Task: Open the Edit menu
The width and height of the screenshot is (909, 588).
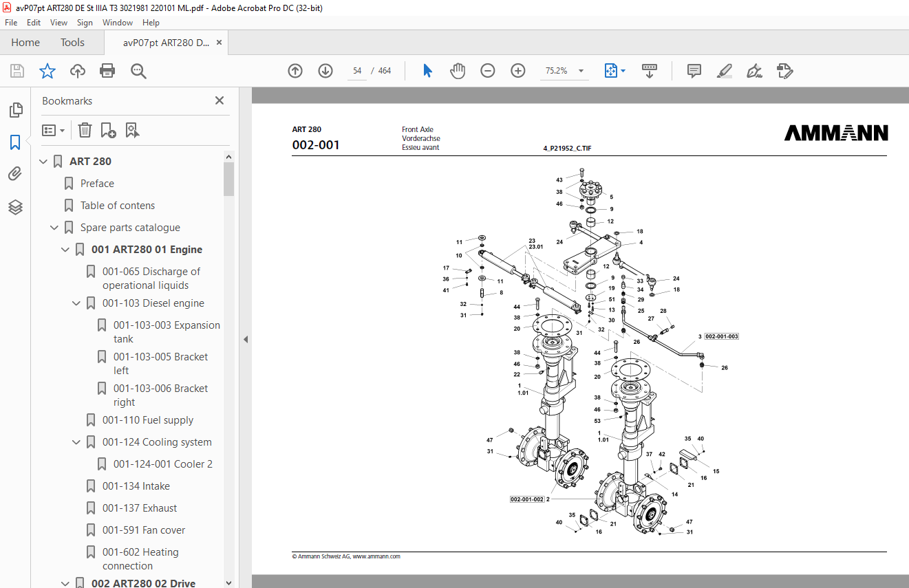Action: [x=34, y=23]
